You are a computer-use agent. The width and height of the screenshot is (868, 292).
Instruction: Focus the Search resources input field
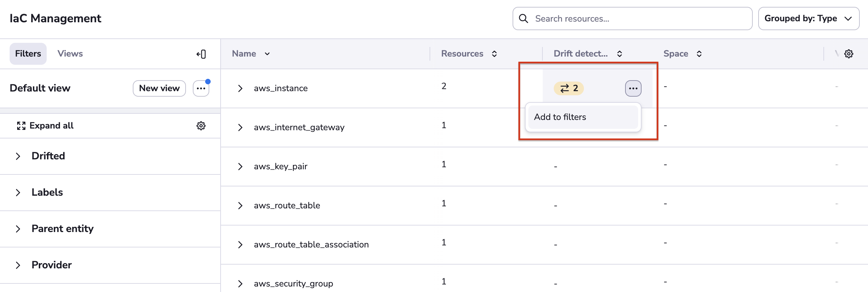(638, 19)
